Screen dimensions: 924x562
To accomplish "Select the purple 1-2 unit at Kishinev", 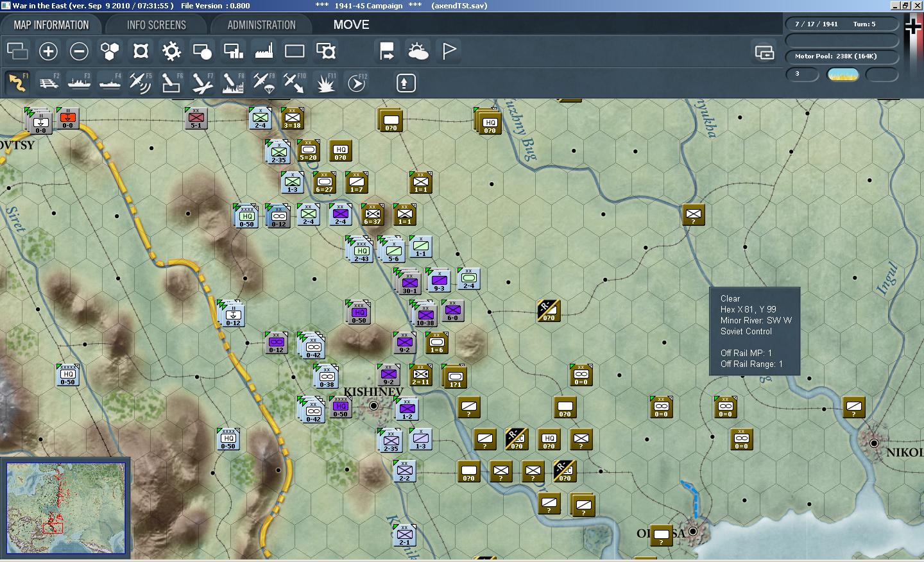I will (x=407, y=409).
